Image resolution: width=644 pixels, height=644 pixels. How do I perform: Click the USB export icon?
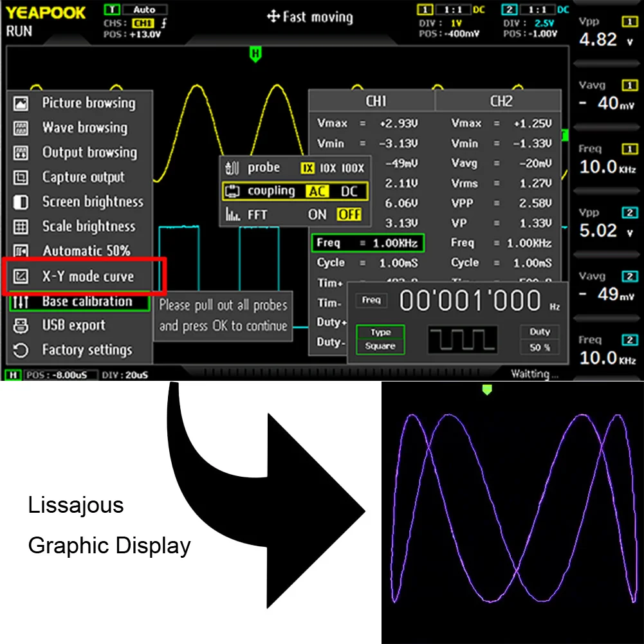click(21, 326)
